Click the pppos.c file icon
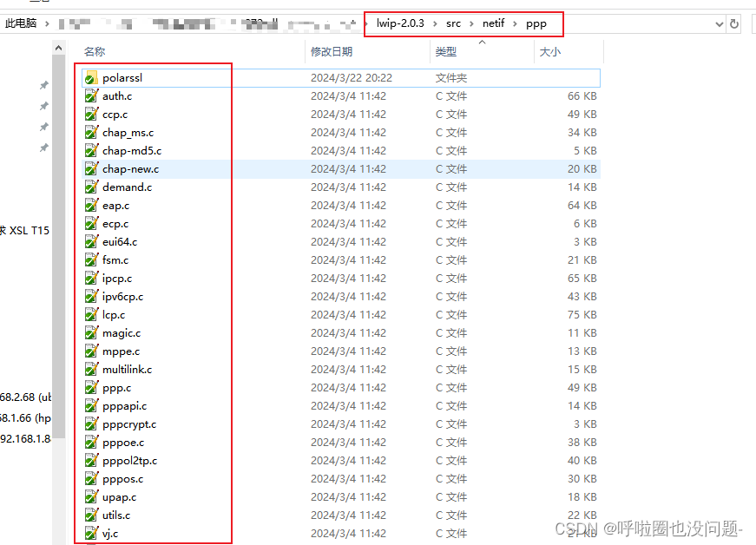756x545 pixels. [x=91, y=478]
